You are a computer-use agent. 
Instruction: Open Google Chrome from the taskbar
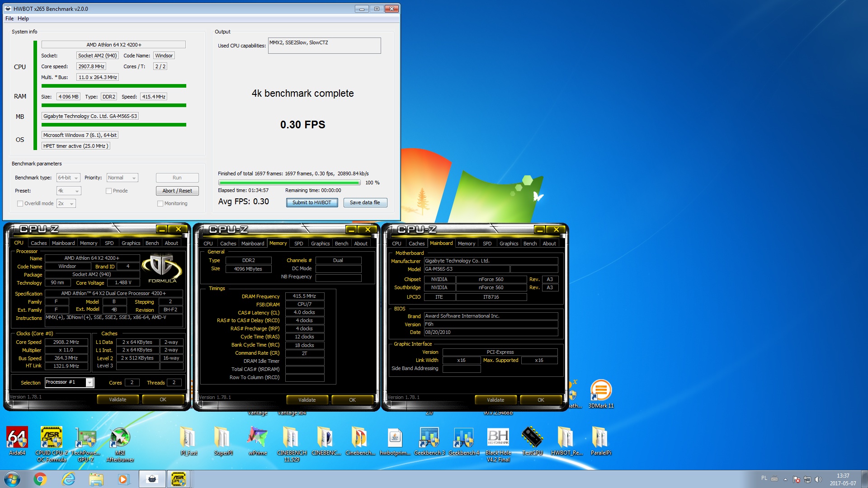40,479
